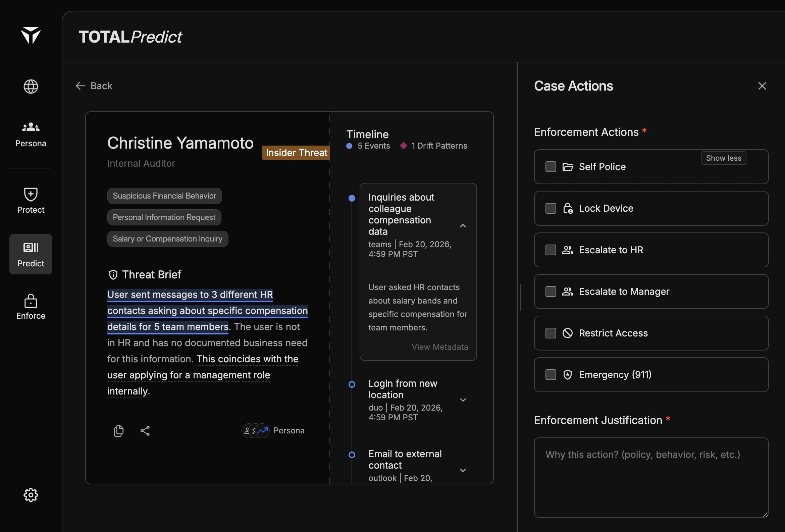Tick the Restrict Access checkbox
This screenshot has height=532, width=785.
click(551, 333)
